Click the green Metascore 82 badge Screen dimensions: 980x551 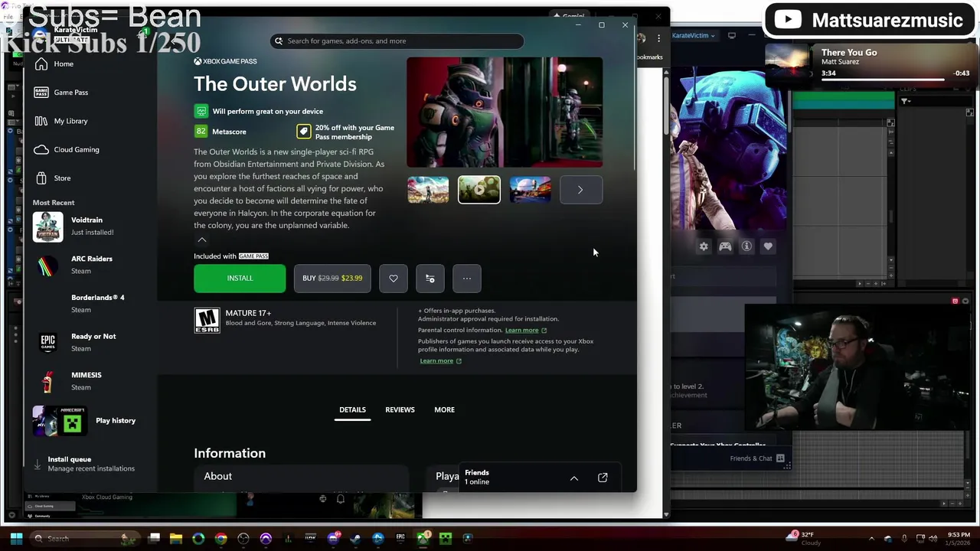point(201,132)
